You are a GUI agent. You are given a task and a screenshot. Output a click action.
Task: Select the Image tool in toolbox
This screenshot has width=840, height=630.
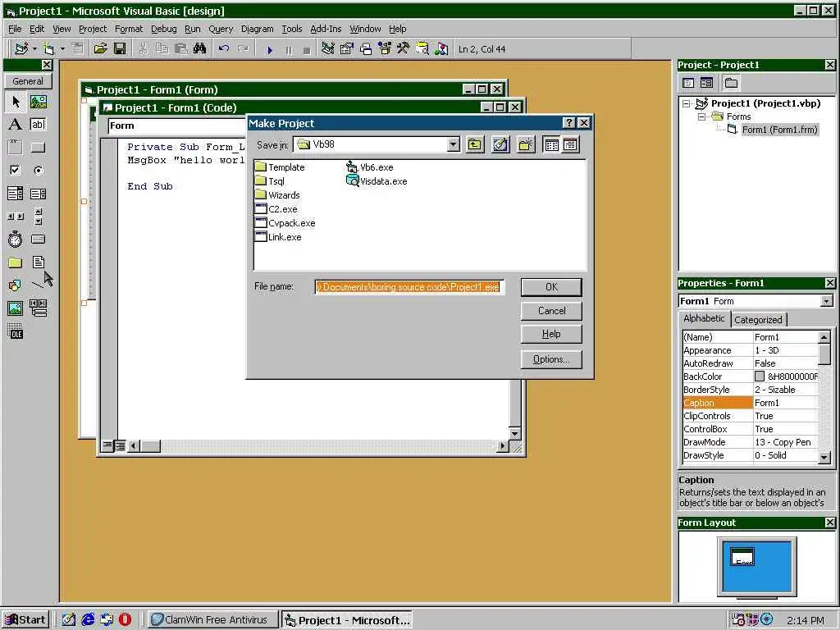click(15, 308)
